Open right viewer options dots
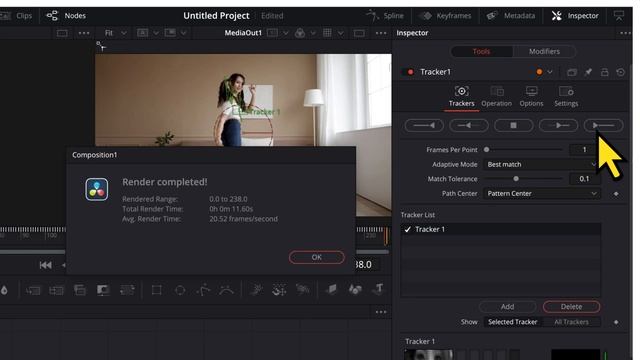 click(x=380, y=33)
